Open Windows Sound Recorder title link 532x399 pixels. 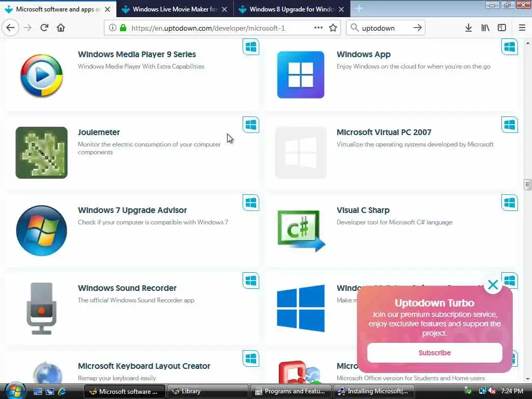(127, 288)
